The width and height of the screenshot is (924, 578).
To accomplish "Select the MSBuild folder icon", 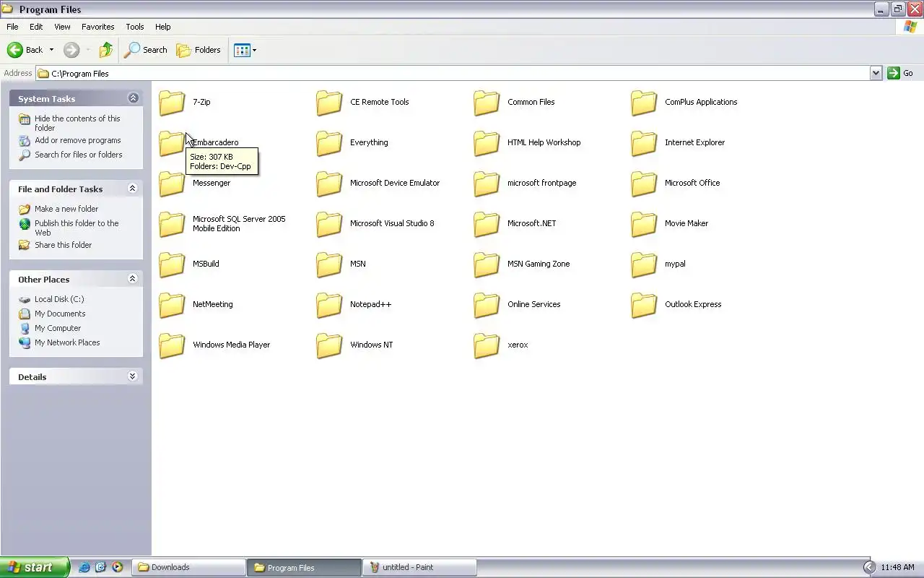I will click(x=172, y=264).
